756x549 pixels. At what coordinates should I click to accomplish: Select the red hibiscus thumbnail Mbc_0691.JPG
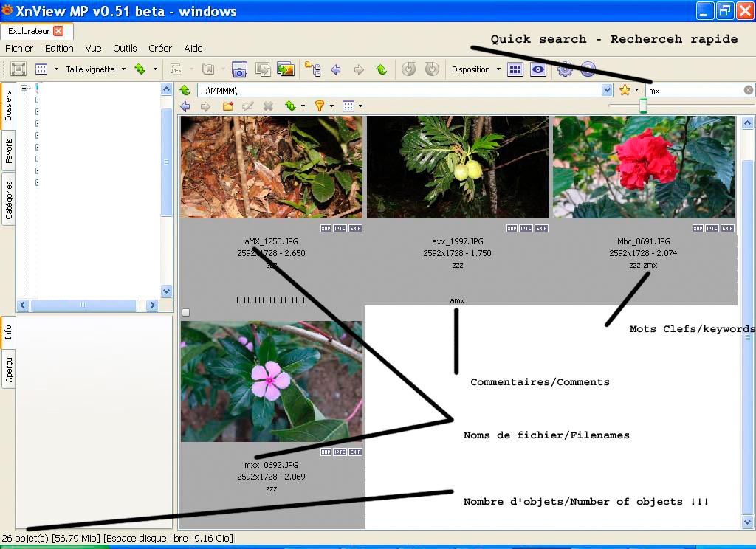pos(644,168)
